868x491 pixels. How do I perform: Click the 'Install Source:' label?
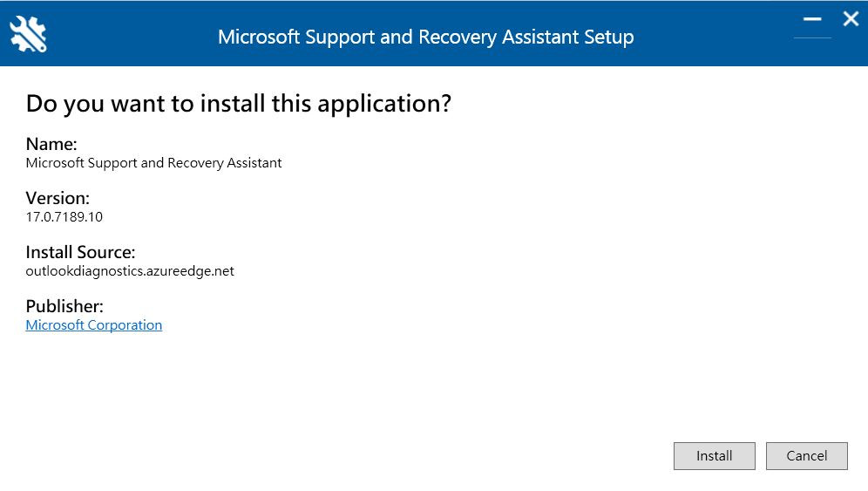click(x=80, y=252)
